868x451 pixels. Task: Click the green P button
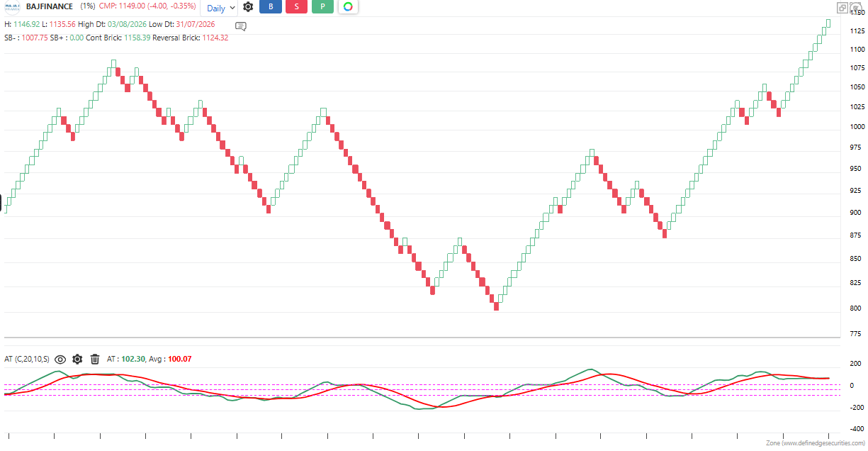point(322,7)
